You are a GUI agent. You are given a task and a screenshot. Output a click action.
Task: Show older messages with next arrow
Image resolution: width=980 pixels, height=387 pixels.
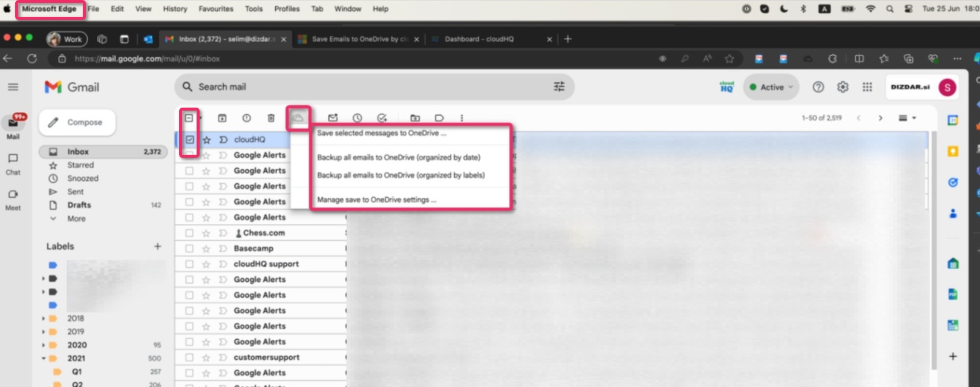coord(881,118)
